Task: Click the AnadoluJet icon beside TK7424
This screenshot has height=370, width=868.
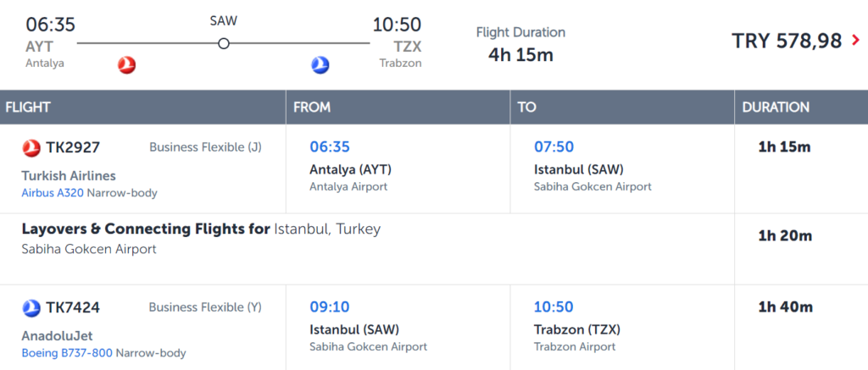Action: click(31, 307)
